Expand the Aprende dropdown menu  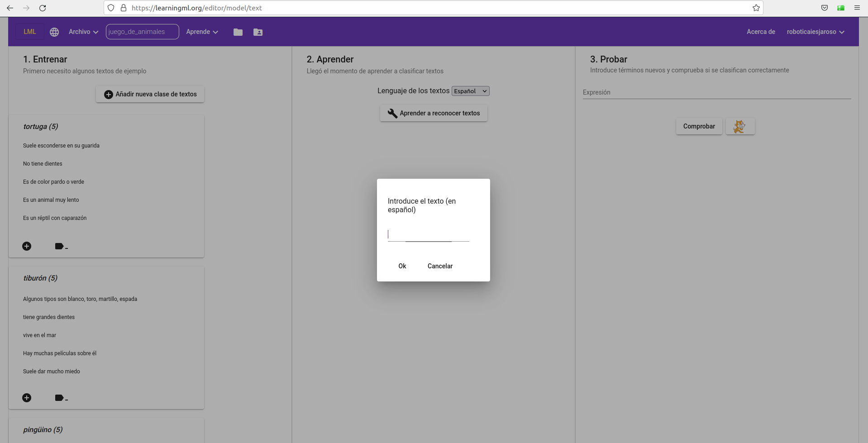tap(202, 32)
